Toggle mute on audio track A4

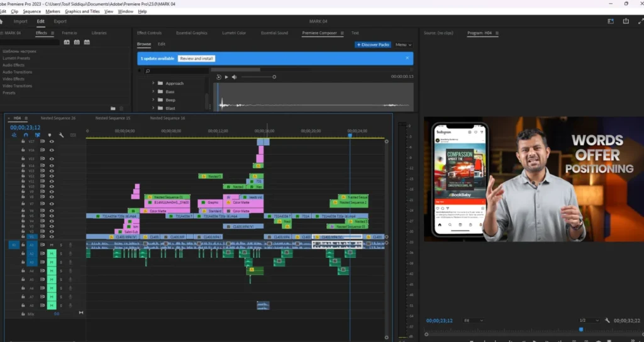point(52,271)
